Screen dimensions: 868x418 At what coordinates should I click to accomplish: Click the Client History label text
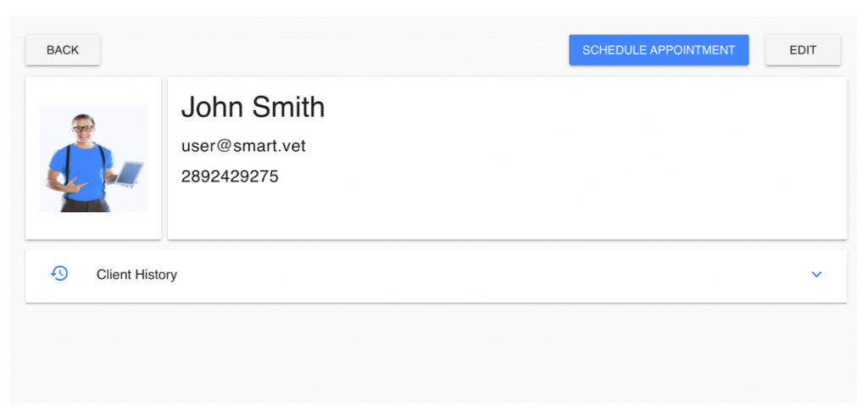[x=136, y=275]
